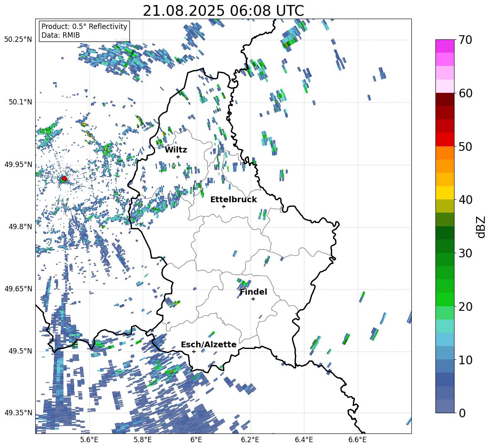Click the 50.25°N latitude label
Screen dimensions: 491x448
coord(18,40)
